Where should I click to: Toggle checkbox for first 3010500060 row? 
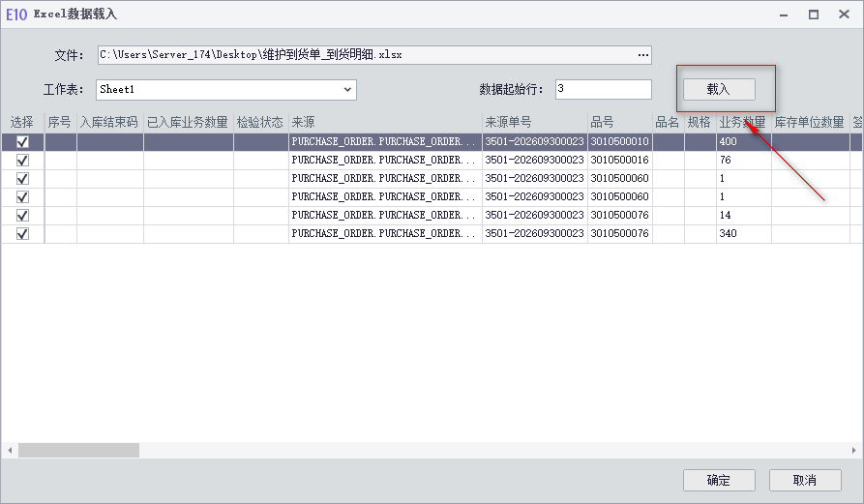pyautogui.click(x=22, y=178)
